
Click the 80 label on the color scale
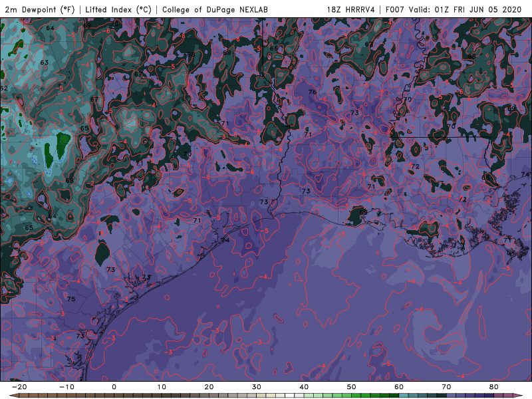pyautogui.click(x=494, y=387)
